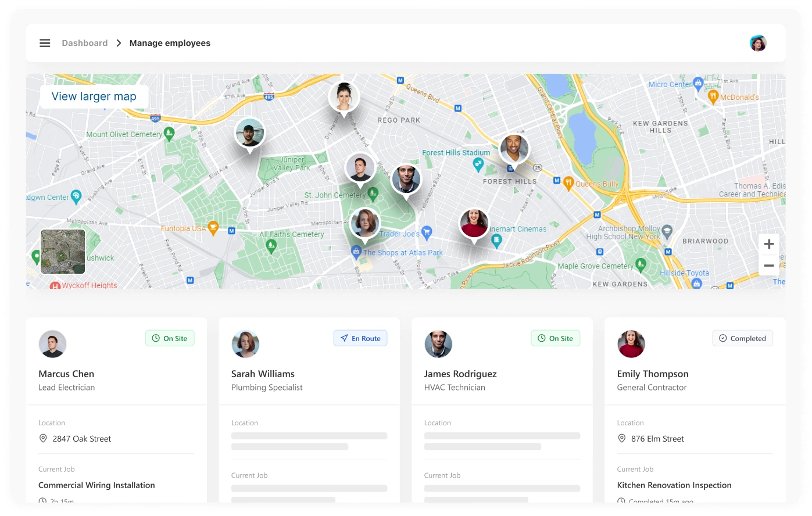Switch to satellite map view thumbnail
812x516 pixels.
(x=63, y=252)
